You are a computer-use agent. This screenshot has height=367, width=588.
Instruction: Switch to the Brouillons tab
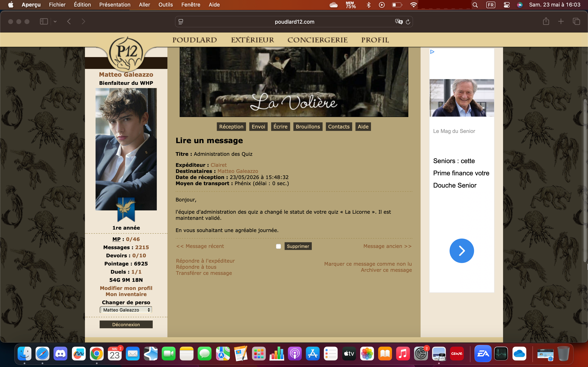click(308, 127)
